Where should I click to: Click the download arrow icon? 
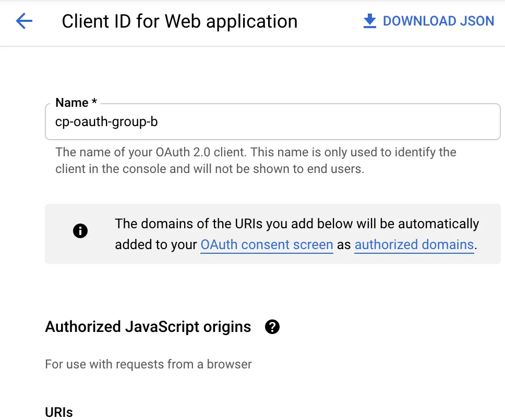[369, 21]
